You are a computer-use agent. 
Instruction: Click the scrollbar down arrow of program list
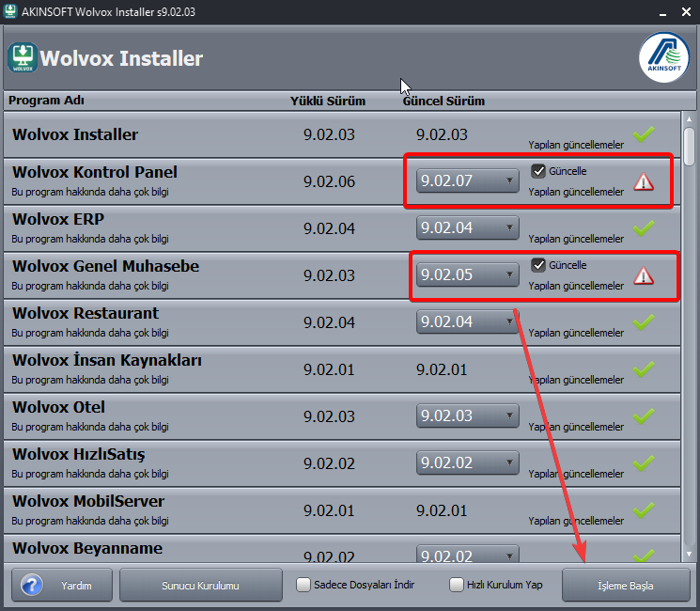(x=689, y=554)
